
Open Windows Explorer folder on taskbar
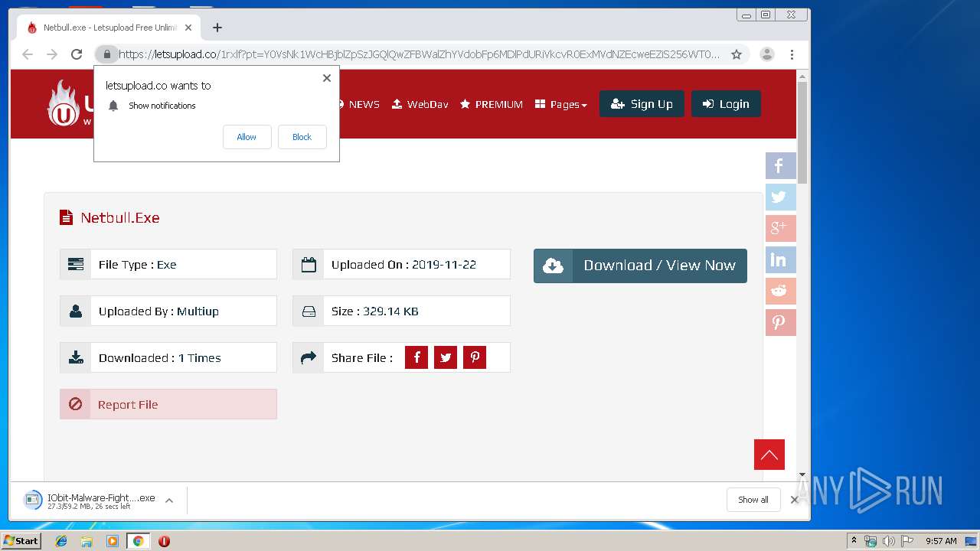tap(87, 541)
